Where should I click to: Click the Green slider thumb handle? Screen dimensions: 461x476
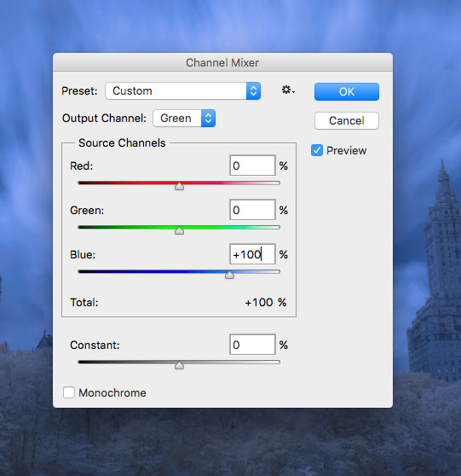(x=179, y=230)
